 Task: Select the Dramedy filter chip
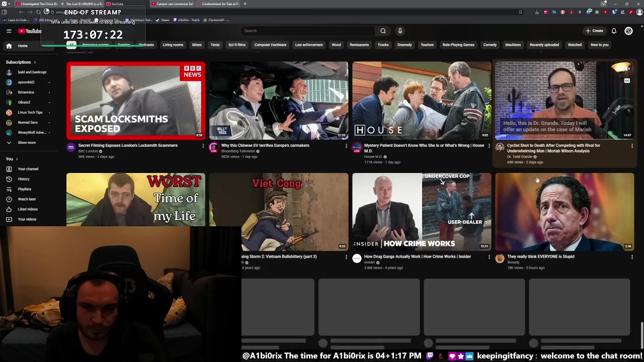point(405,45)
